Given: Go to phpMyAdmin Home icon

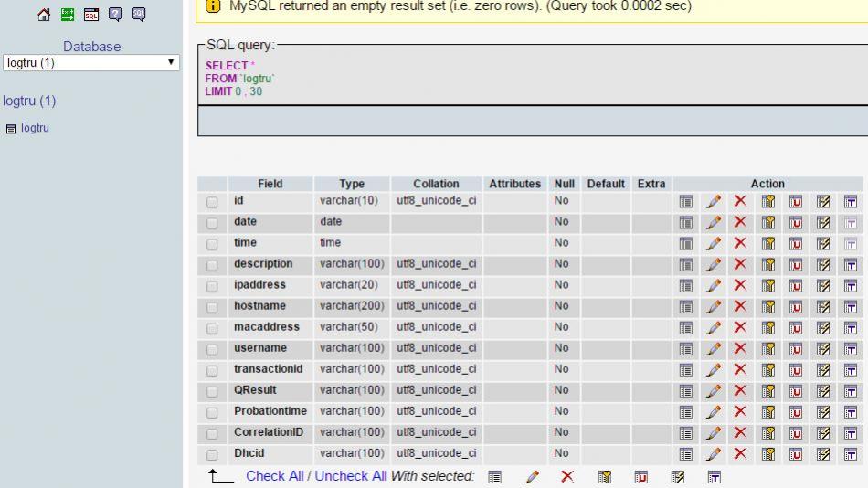Looking at the screenshot, I should (44, 15).
